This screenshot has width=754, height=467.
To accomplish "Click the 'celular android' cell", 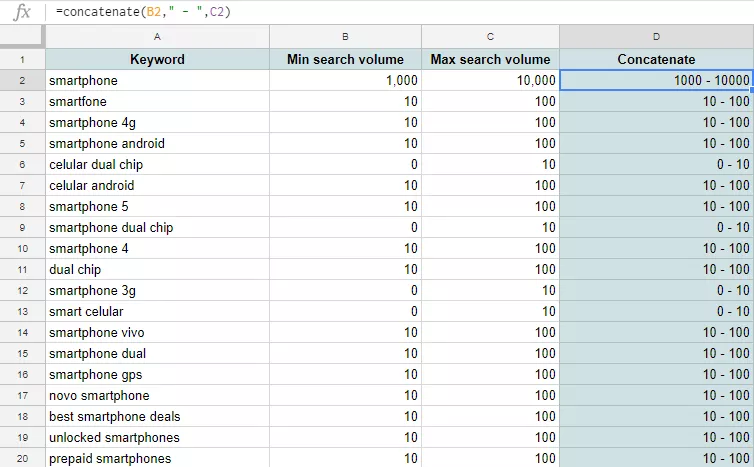I will pos(157,186).
